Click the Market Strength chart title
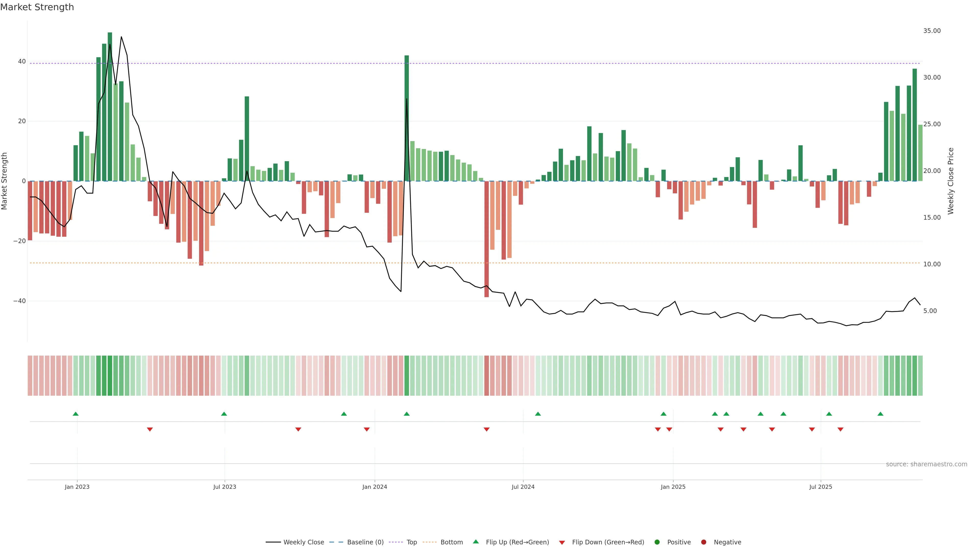Viewport: 980px width, 551px height. click(37, 7)
